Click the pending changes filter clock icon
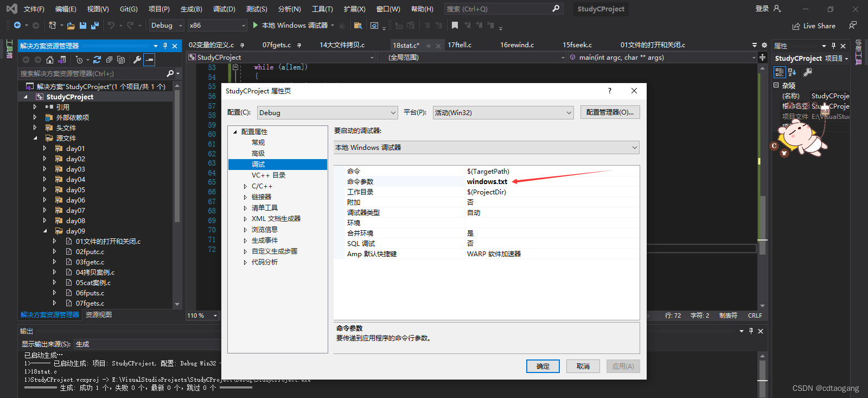Image resolution: width=868 pixels, height=398 pixels. pos(79,60)
